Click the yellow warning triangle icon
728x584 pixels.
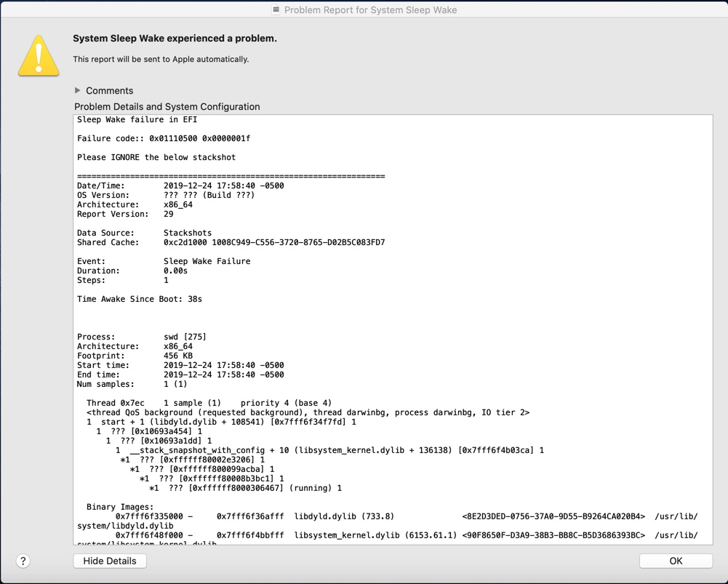click(x=39, y=56)
